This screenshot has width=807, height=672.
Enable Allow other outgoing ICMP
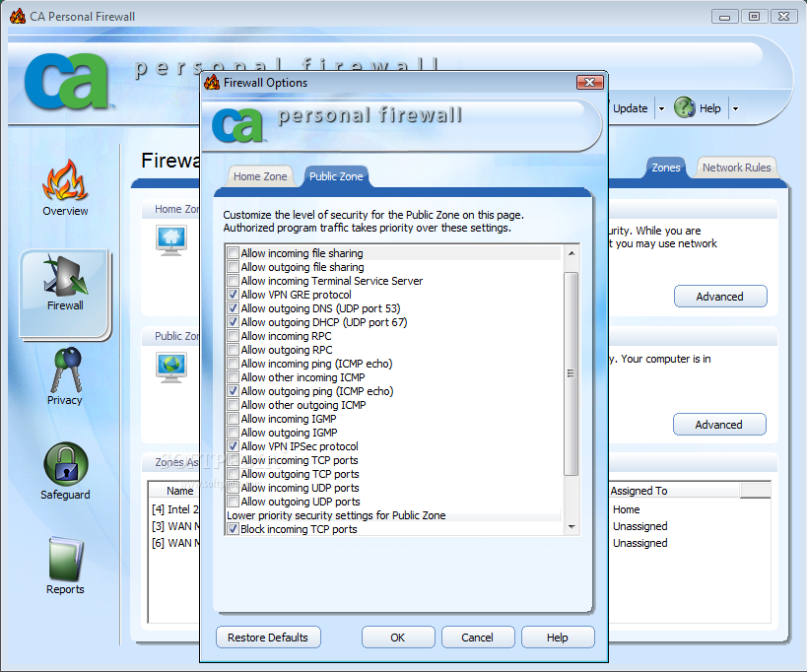[x=234, y=405]
